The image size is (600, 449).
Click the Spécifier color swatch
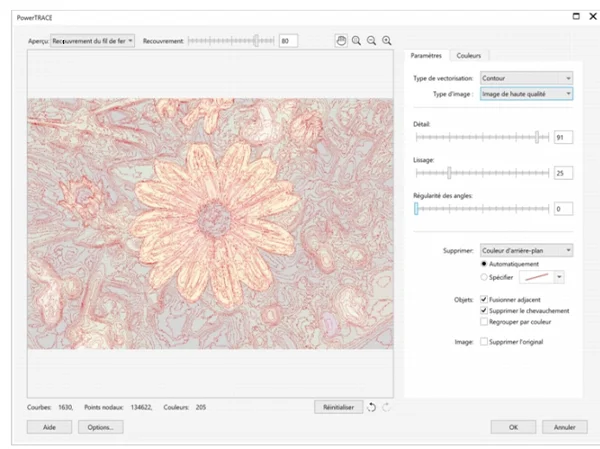tap(537, 277)
